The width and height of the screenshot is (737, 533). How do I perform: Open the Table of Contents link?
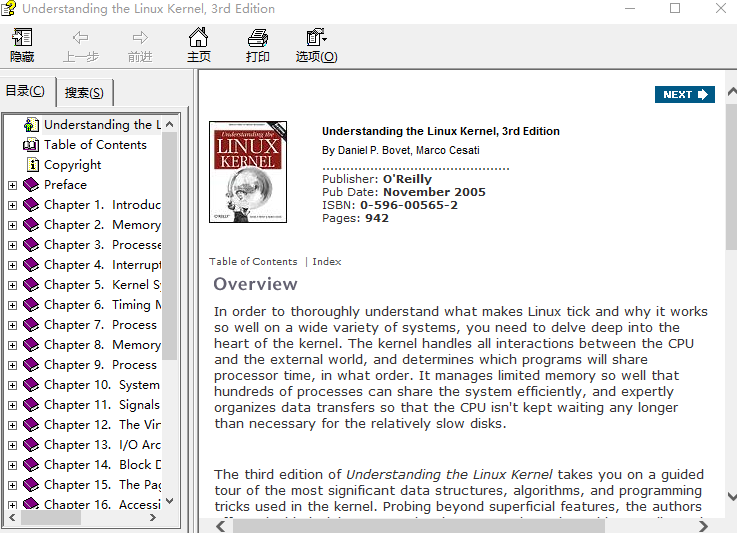coord(253,262)
